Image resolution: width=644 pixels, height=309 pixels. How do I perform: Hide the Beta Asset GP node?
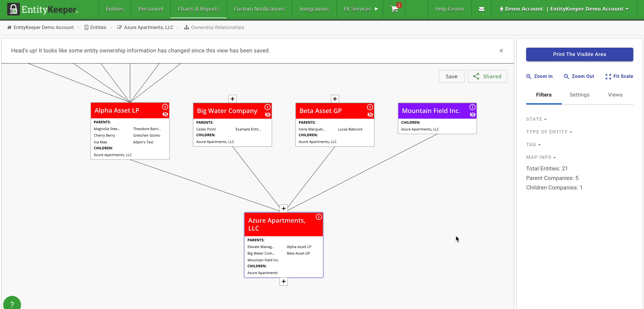370,115
